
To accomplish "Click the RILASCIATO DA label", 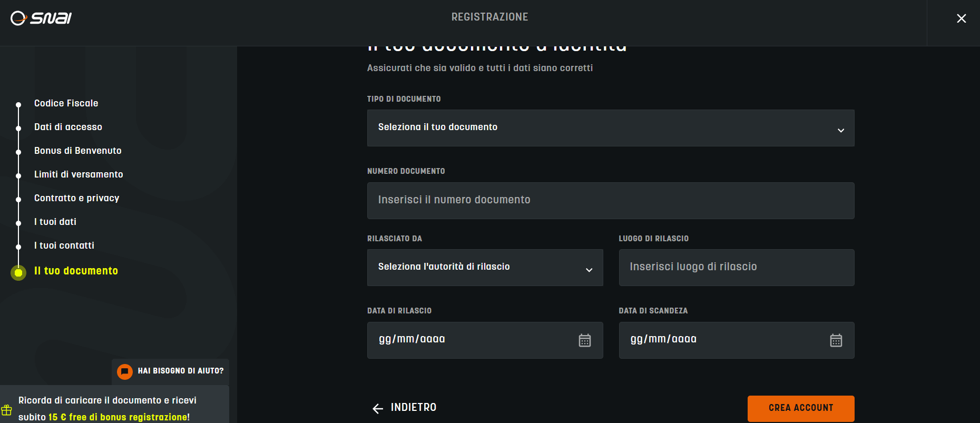I will [395, 239].
